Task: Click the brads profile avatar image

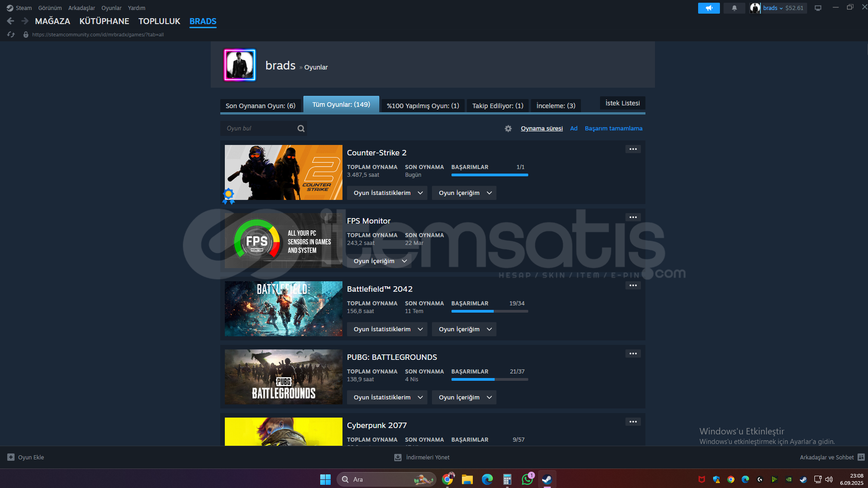Action: [240, 65]
